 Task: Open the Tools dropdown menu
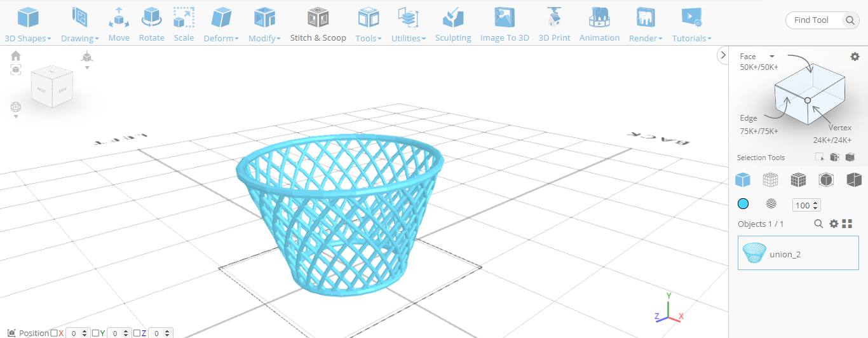(x=369, y=24)
